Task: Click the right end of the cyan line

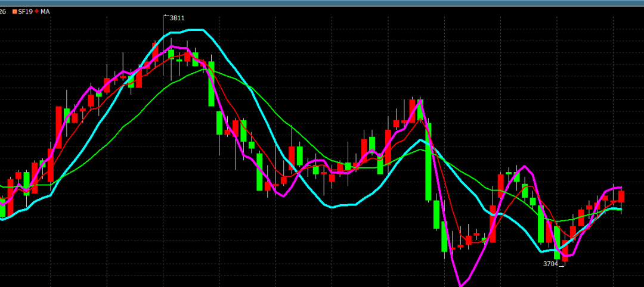Action: pyautogui.click(x=621, y=209)
